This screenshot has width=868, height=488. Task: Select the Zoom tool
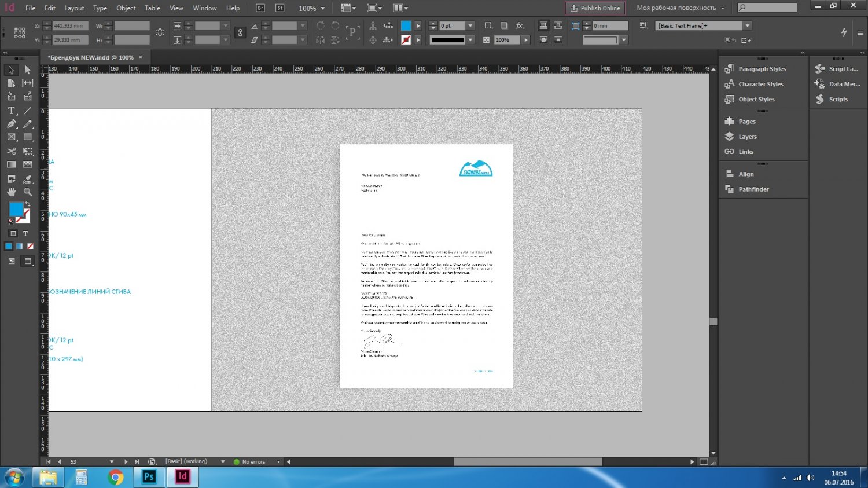tap(27, 192)
